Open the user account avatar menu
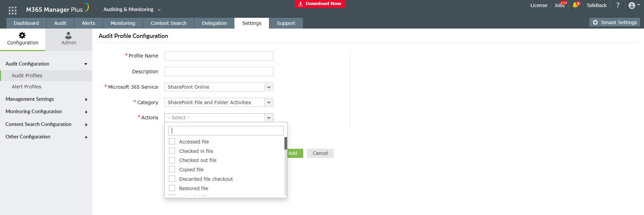The image size is (644, 215). (x=634, y=5)
